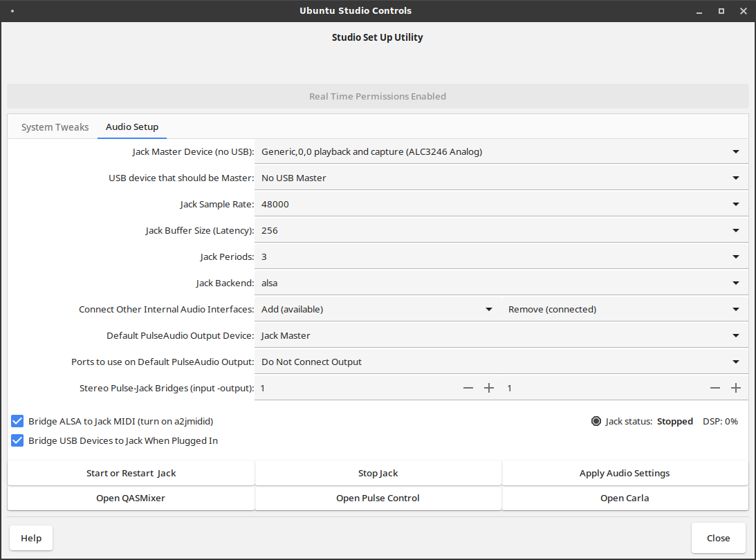Increase the output Pulse-Jack bridges count

pyautogui.click(x=736, y=388)
